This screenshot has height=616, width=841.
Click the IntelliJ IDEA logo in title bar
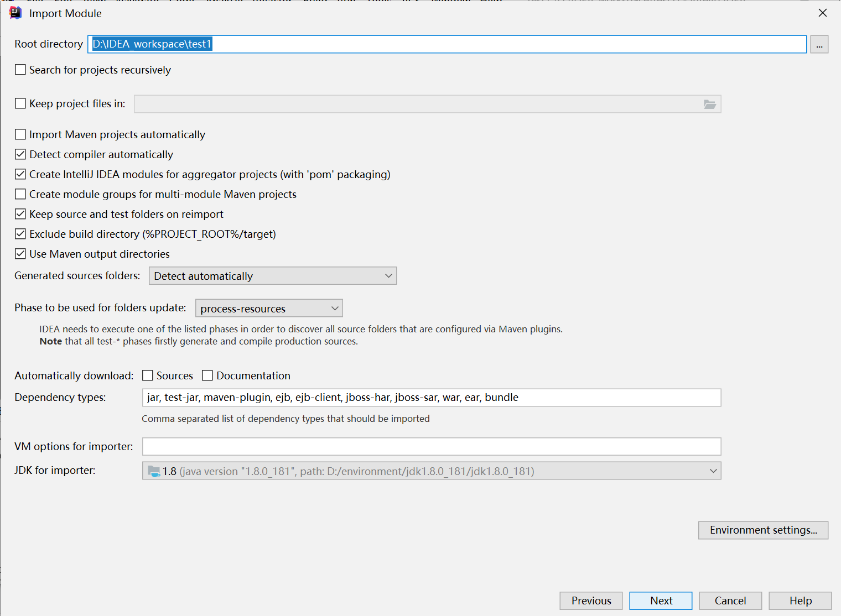pyautogui.click(x=15, y=13)
